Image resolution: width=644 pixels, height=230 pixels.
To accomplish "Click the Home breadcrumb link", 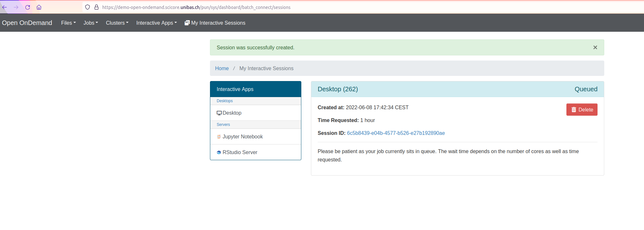I will pos(222,68).
